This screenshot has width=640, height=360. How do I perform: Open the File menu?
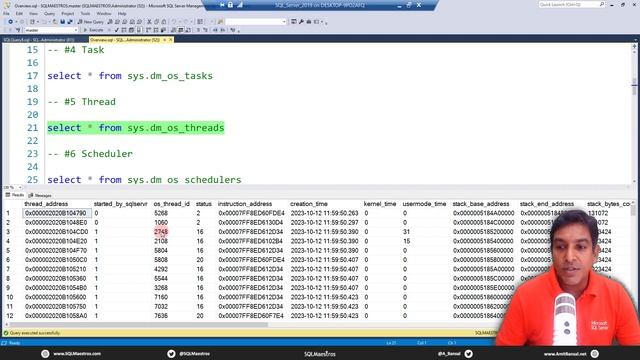(x=6, y=13)
